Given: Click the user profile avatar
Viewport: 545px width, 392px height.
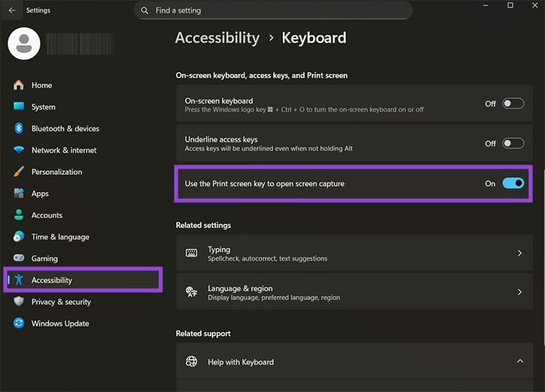Looking at the screenshot, I should tap(24, 43).
